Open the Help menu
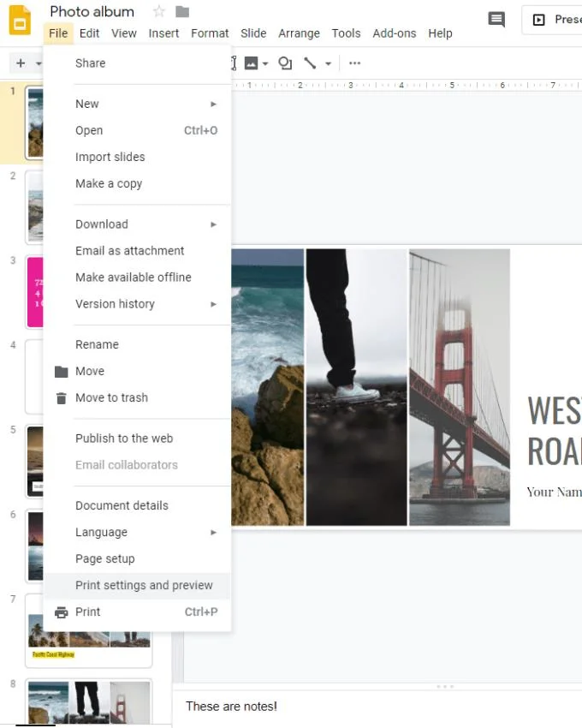 [x=440, y=33]
